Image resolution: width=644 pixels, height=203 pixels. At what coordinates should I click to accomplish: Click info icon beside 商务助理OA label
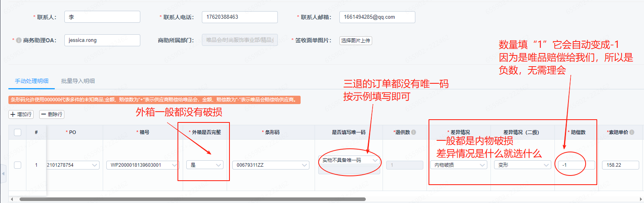(19, 40)
